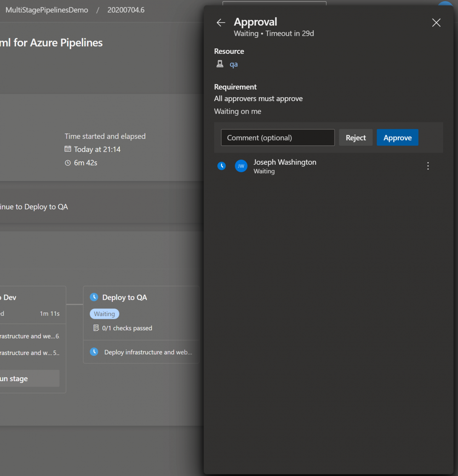
Task: Click the optional comment input field
Action: [x=277, y=137]
